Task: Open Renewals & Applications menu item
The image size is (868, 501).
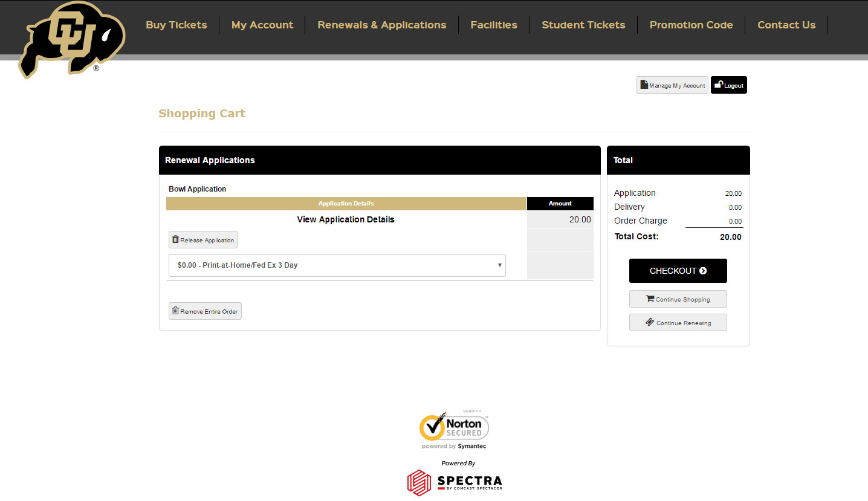Action: [382, 25]
